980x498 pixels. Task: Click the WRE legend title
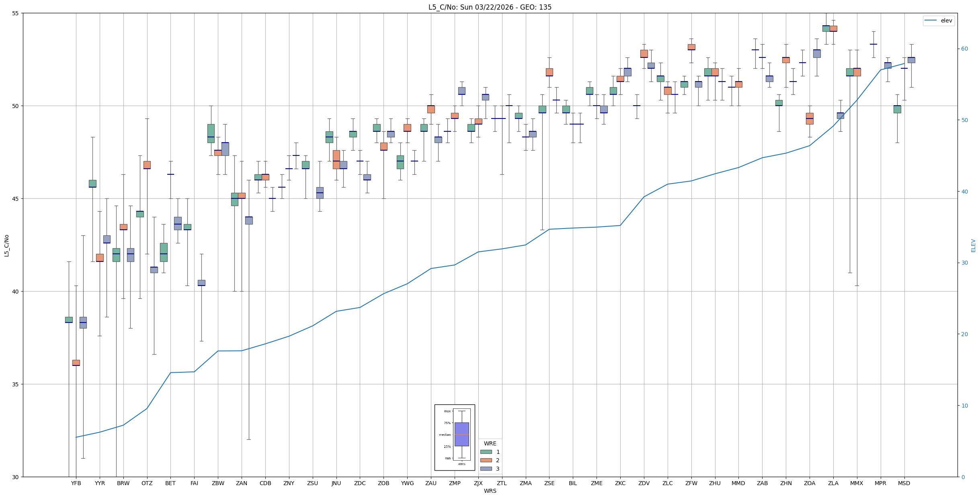(x=490, y=443)
